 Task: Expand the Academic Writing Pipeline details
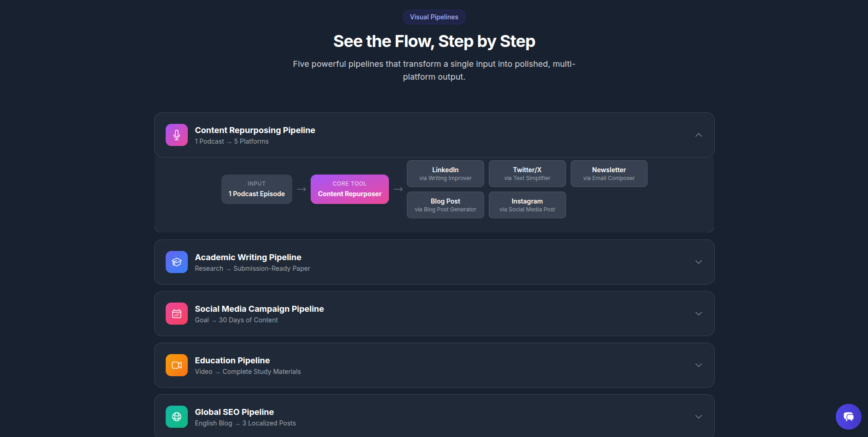pos(699,262)
